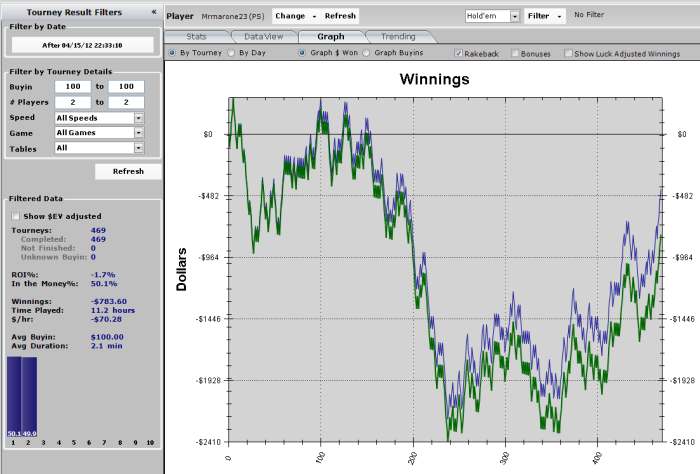Click the In the Money% value 50.1%
Viewport: 700px width, 474px height.
[x=104, y=283]
